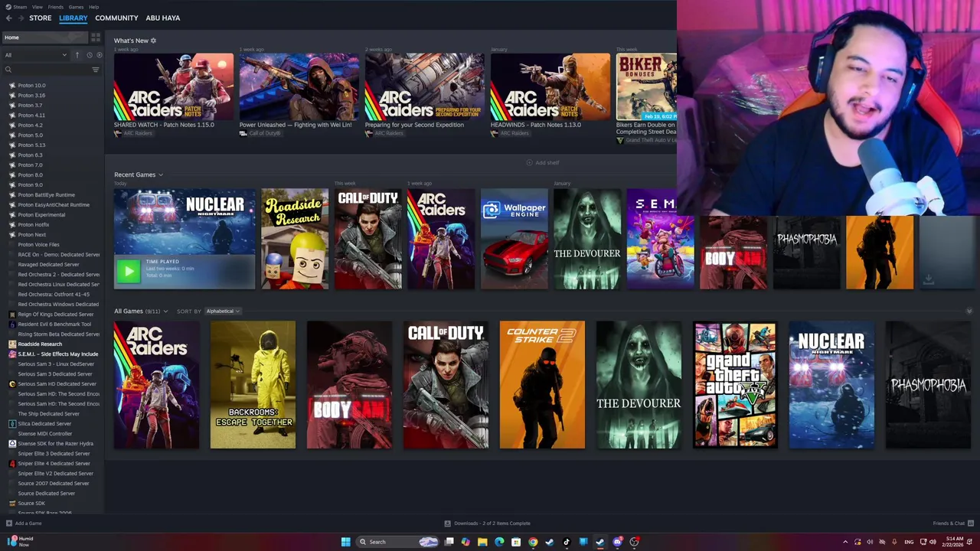This screenshot has width=980, height=551.
Task: Open Microsoft Edge from the taskbar
Action: [x=499, y=542]
